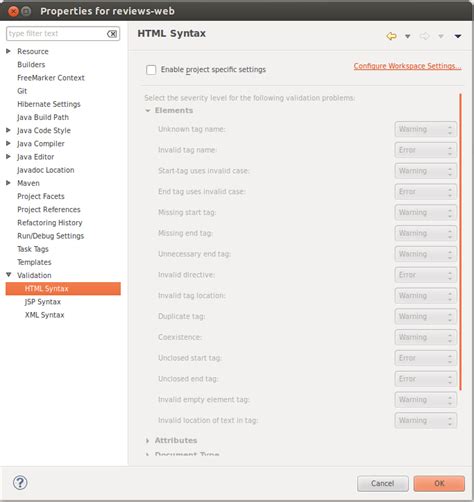Expand the Java Editor node
The width and height of the screenshot is (474, 502).
(9, 156)
